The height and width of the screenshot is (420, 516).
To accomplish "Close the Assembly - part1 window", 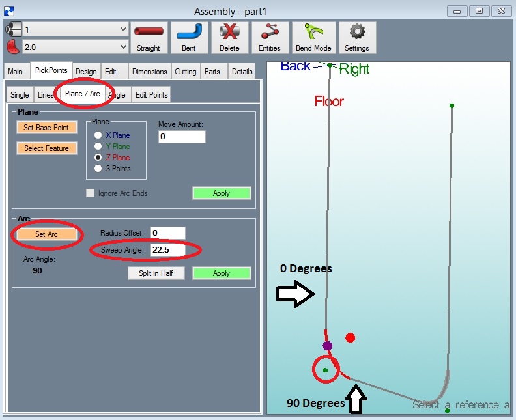I will [x=501, y=11].
